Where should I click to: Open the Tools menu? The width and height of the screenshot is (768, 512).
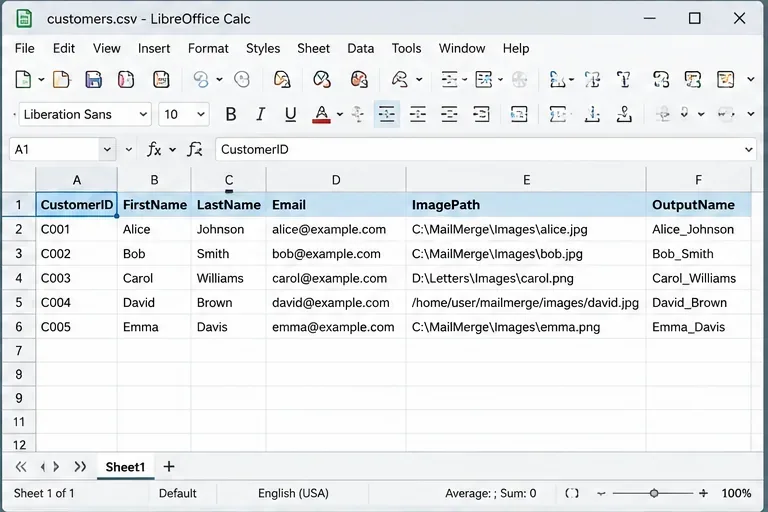click(406, 49)
